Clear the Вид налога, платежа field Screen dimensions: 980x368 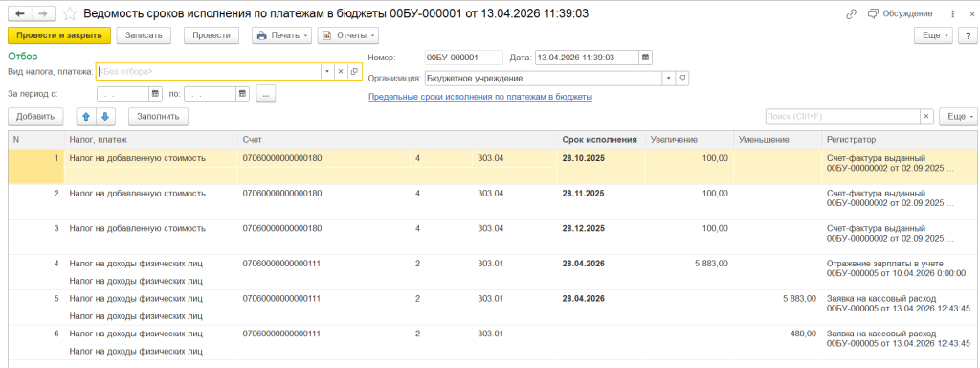pyautogui.click(x=341, y=72)
